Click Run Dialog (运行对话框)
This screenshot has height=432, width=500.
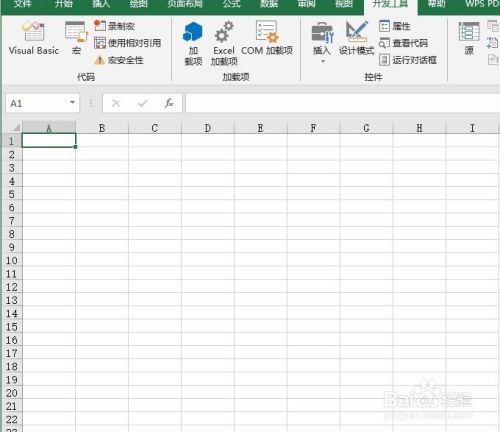[x=408, y=60]
